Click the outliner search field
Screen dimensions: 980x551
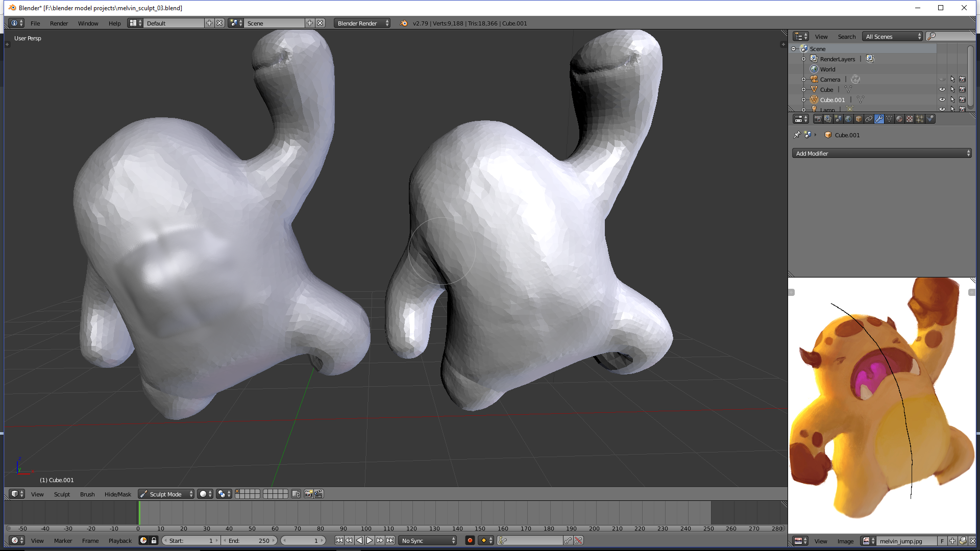point(952,36)
